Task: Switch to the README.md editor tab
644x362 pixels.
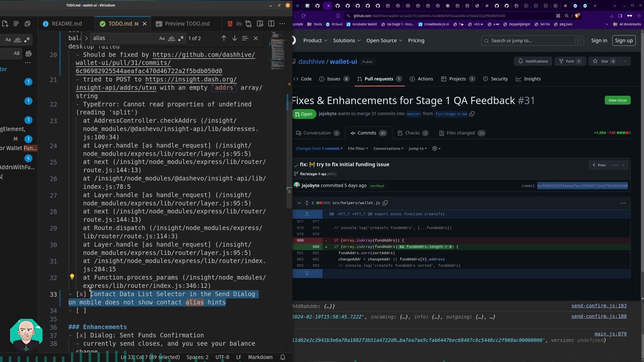Action: 66,24
